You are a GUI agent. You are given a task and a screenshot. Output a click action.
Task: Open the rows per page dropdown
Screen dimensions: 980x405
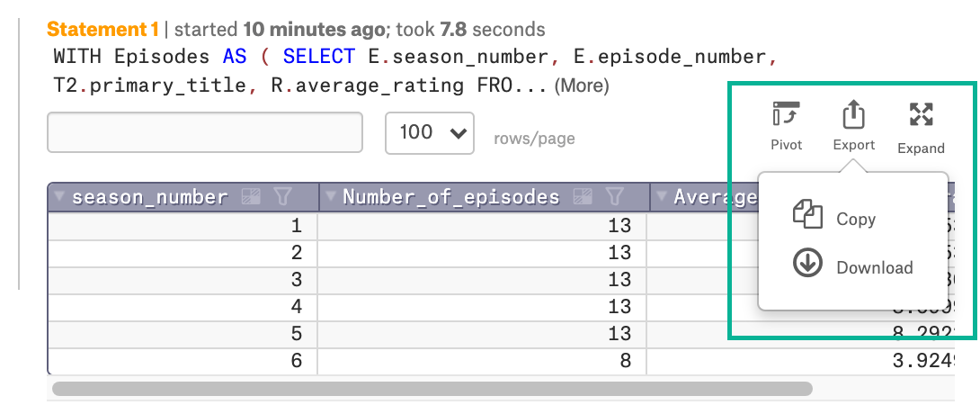(x=430, y=132)
